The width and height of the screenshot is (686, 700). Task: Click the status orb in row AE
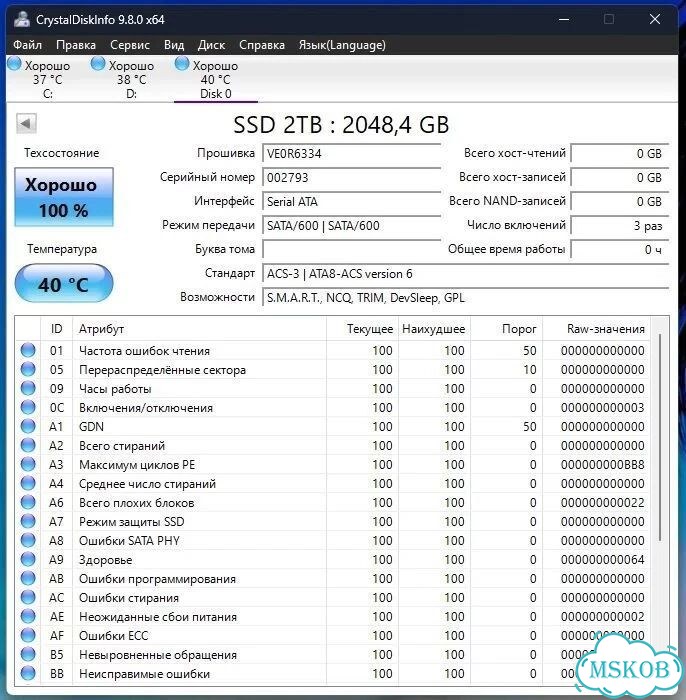pos(28,616)
